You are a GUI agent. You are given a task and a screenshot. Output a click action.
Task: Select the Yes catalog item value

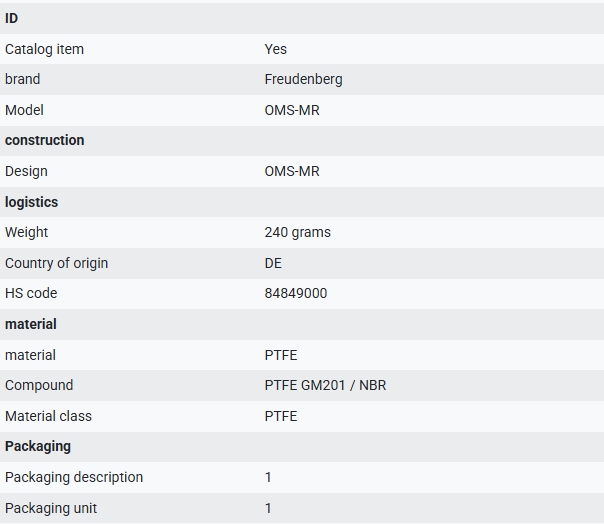[x=275, y=49]
